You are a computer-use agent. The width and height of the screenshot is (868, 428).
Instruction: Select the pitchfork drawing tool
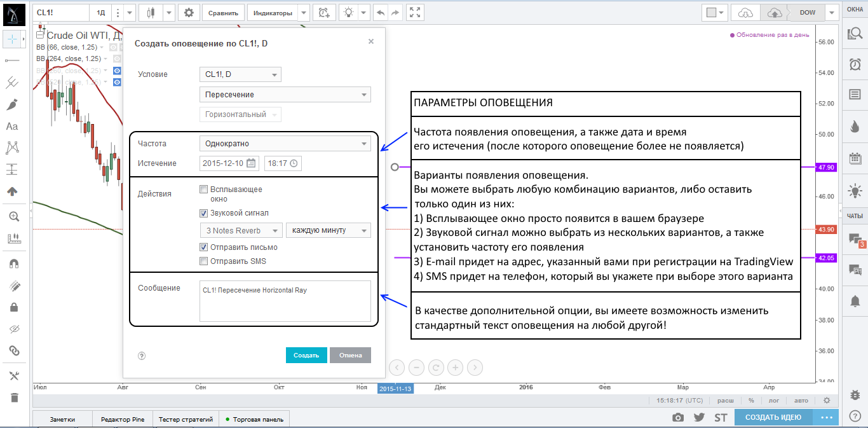(11, 83)
